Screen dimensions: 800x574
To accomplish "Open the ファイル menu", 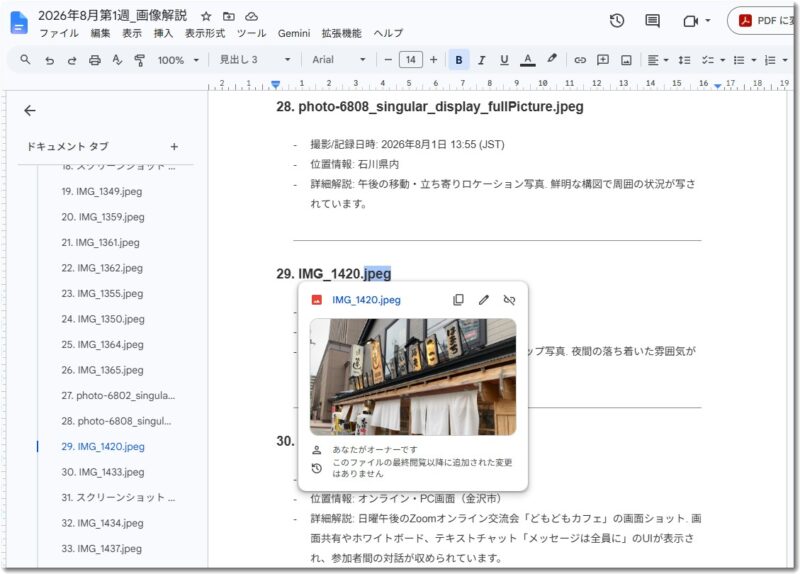I will pyautogui.click(x=59, y=33).
